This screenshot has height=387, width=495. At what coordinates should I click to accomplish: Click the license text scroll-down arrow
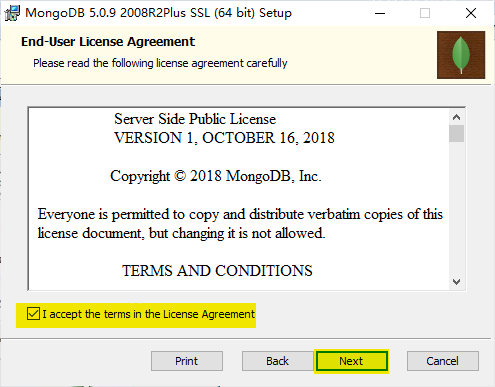[x=456, y=282]
